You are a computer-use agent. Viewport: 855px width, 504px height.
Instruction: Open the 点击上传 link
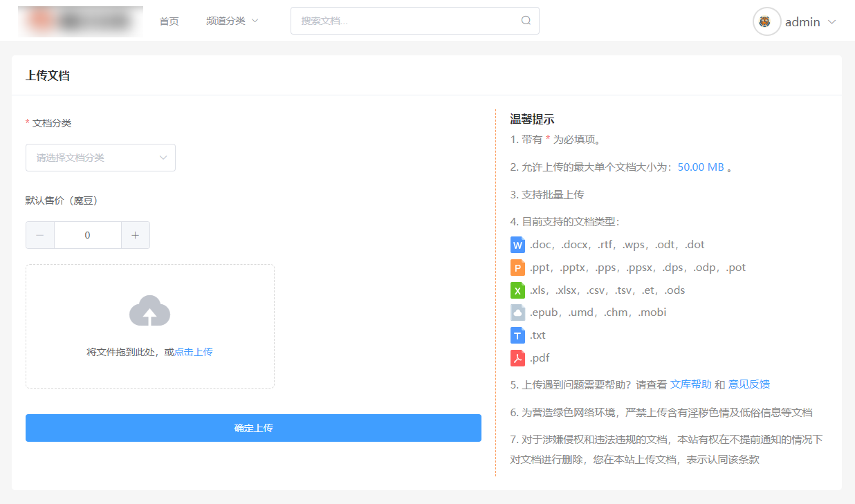(194, 352)
